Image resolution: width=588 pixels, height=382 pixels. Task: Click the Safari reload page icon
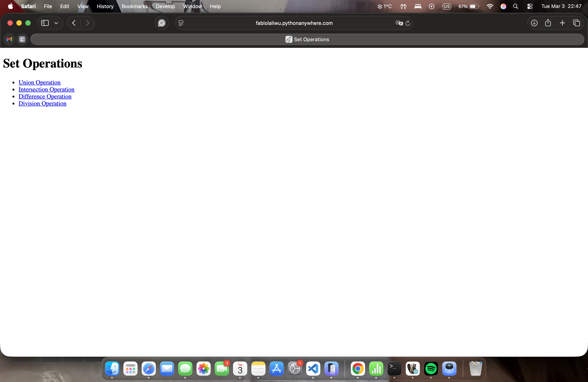point(408,23)
